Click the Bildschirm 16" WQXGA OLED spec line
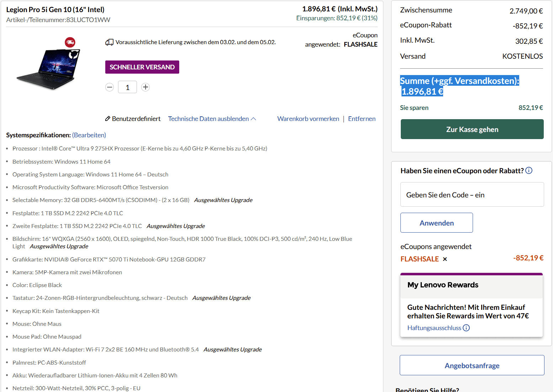The height and width of the screenshot is (392, 553). pos(182,243)
